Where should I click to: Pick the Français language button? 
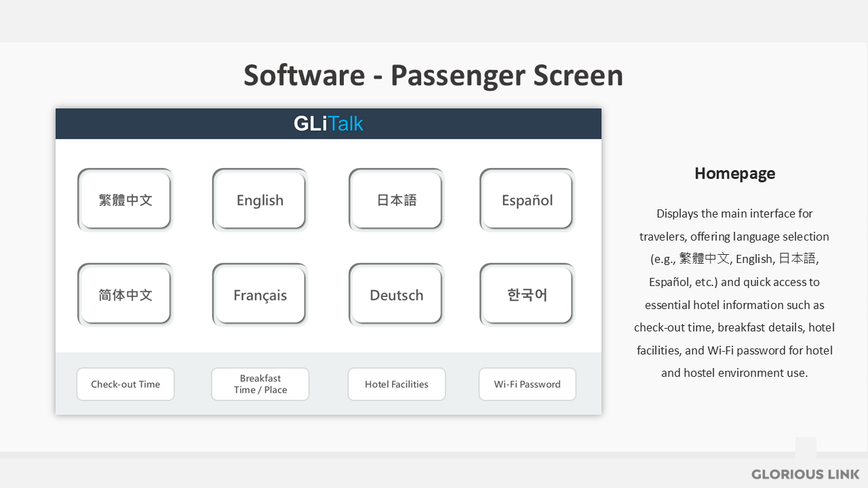pos(260,295)
